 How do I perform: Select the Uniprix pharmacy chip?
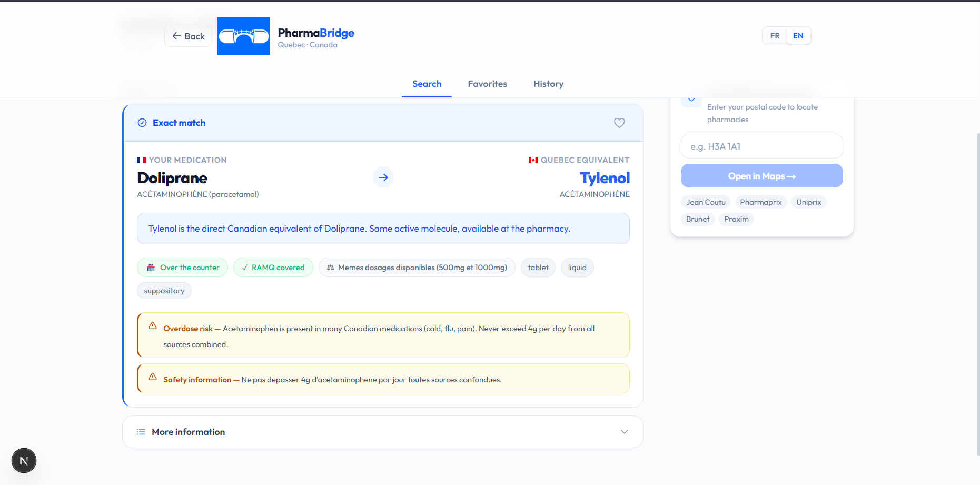tap(808, 202)
